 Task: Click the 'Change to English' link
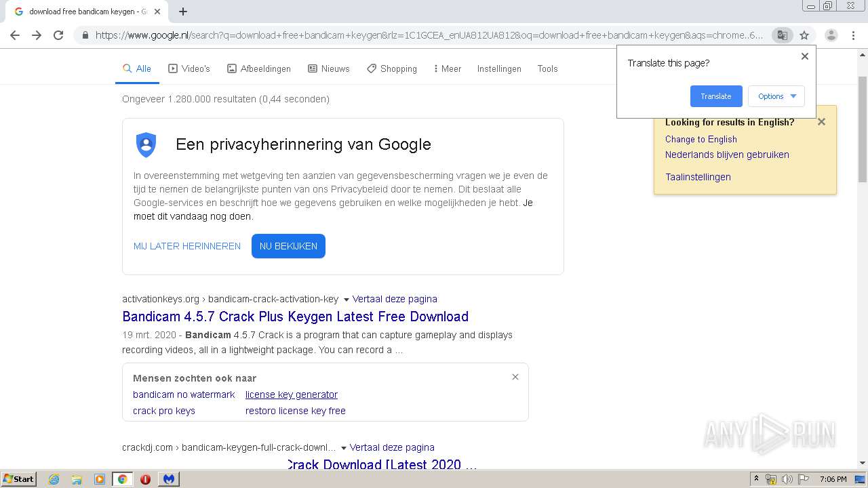[701, 139]
